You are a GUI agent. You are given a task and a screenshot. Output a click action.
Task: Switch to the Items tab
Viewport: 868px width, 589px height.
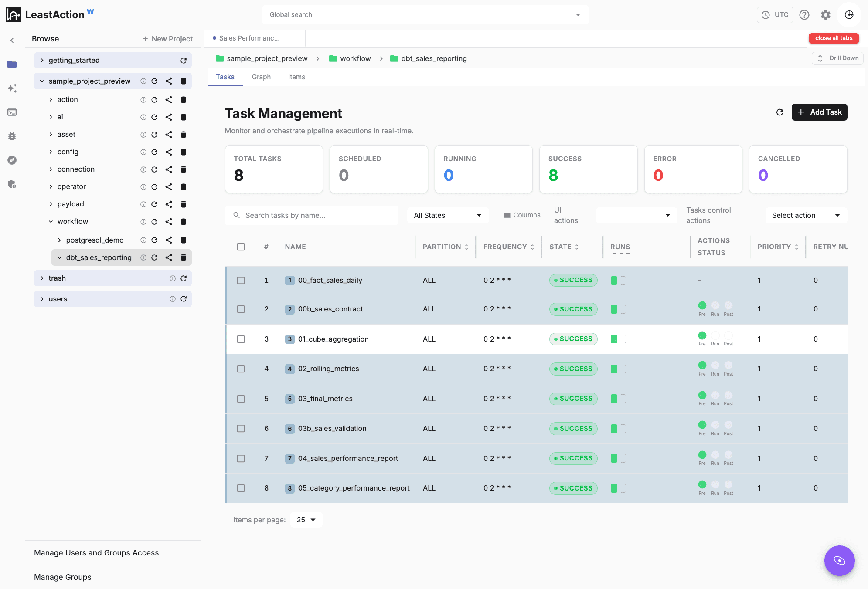296,77
